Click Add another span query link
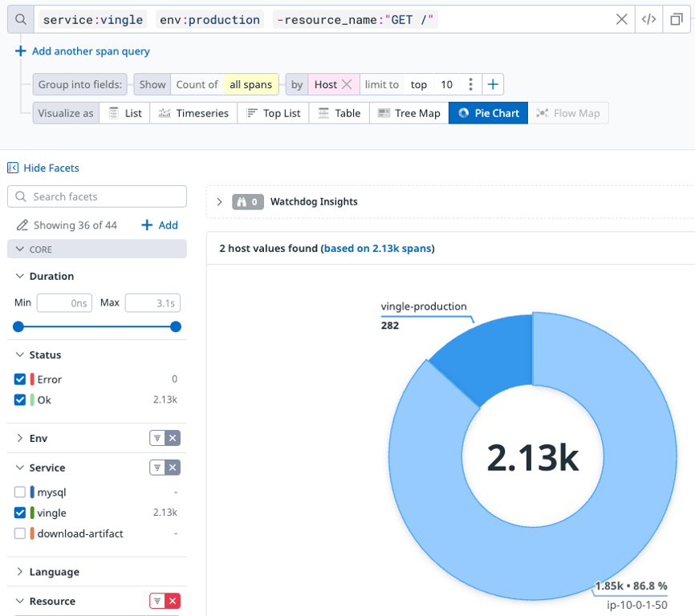 tap(91, 51)
